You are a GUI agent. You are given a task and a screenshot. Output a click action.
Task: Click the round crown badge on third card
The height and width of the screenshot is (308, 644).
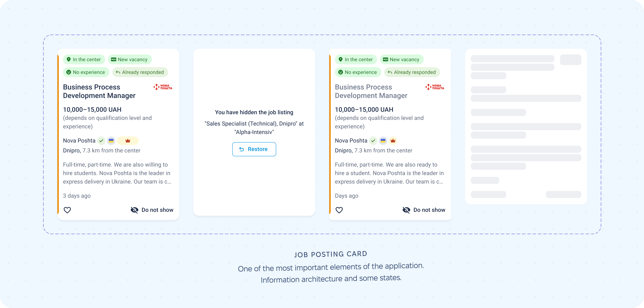[393, 141]
